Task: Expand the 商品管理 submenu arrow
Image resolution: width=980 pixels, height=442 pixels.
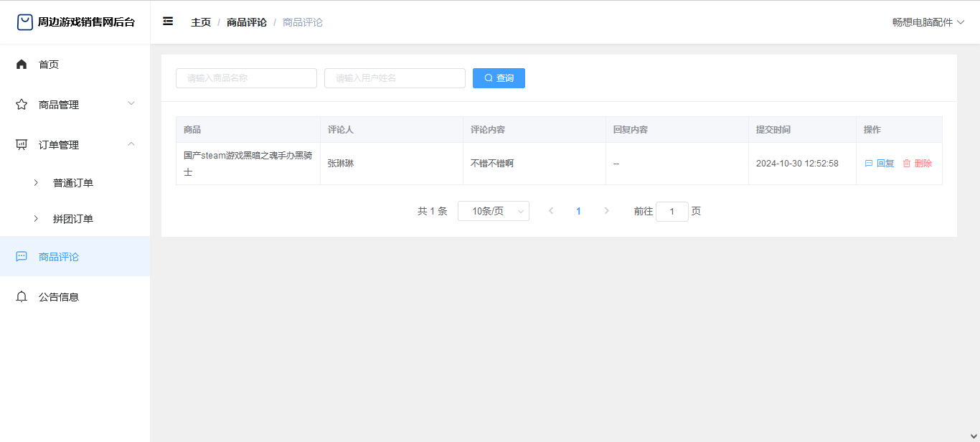Action: [x=131, y=104]
